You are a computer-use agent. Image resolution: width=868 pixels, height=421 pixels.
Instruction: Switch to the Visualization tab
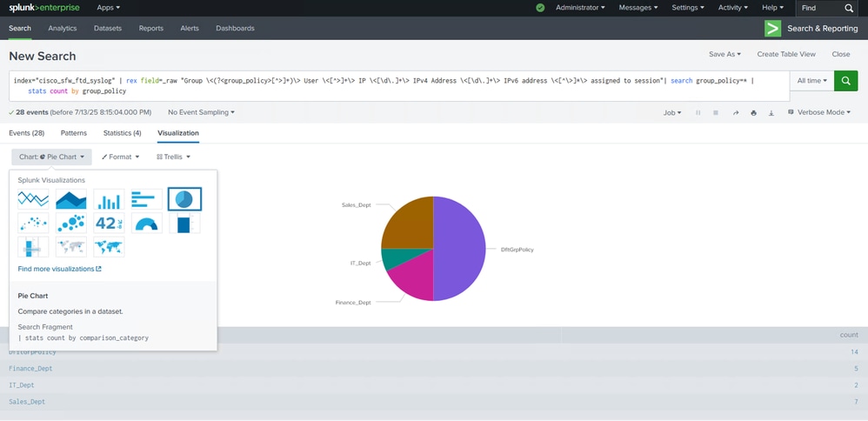(x=178, y=133)
